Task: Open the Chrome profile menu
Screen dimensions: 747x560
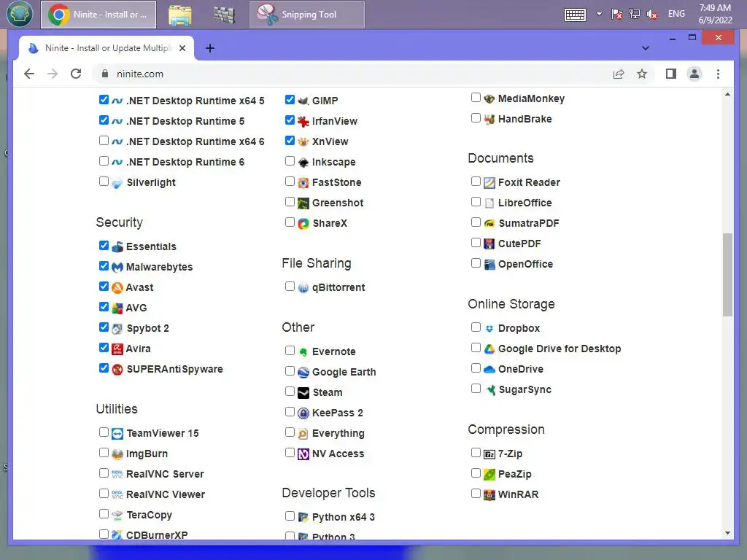Action: click(694, 74)
